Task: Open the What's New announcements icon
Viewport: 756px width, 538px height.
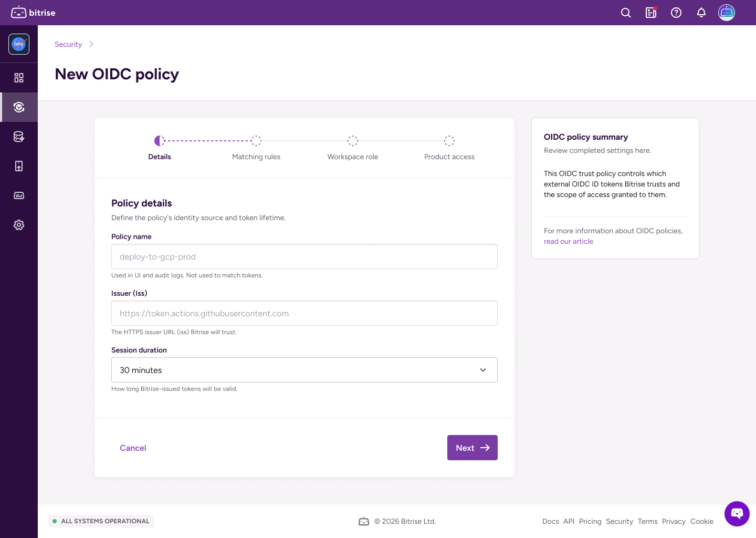Action: coord(650,12)
